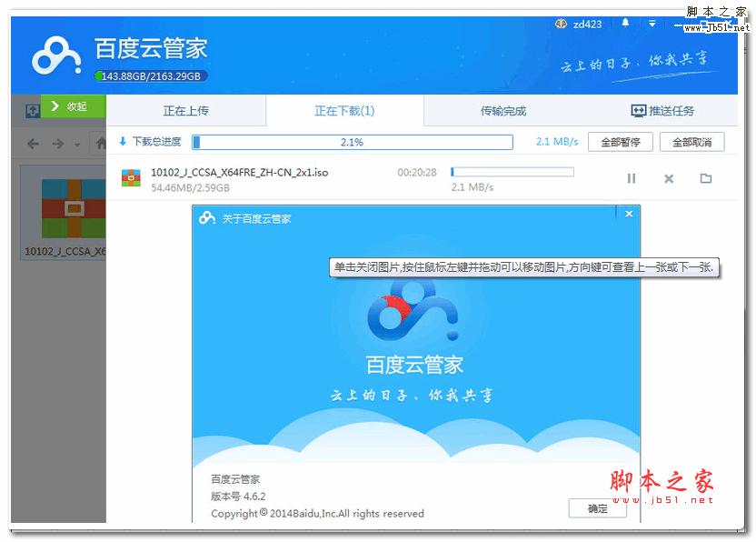756x542 pixels.
Task: Open the navigation history dropdown arrow
Action: [77, 145]
